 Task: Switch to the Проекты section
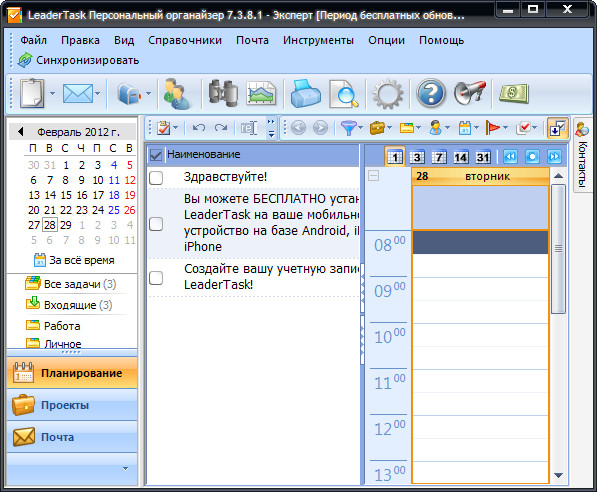click(x=72, y=405)
